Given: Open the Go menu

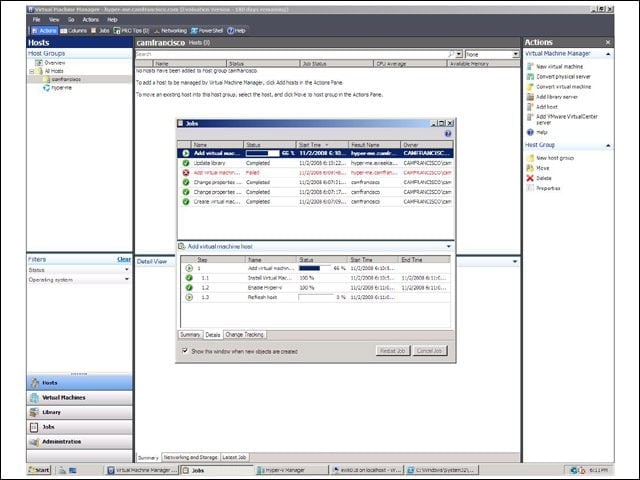Looking at the screenshot, I should point(71,20).
